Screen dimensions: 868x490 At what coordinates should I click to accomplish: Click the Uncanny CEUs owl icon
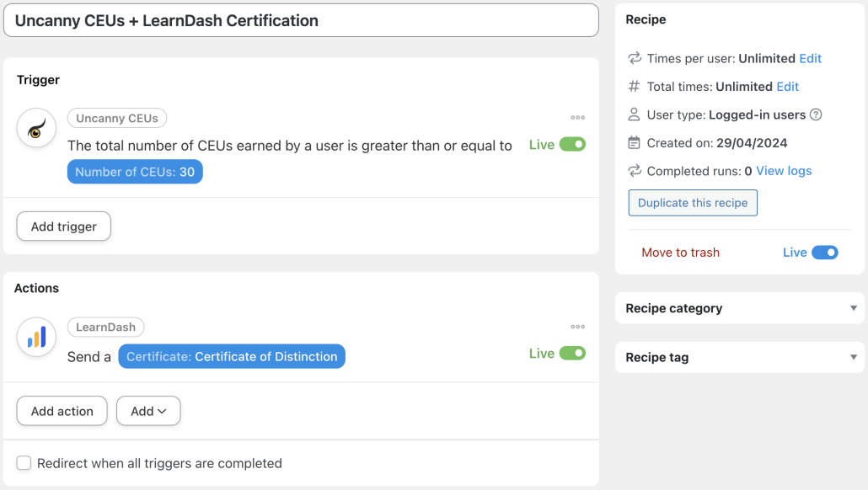pos(35,128)
